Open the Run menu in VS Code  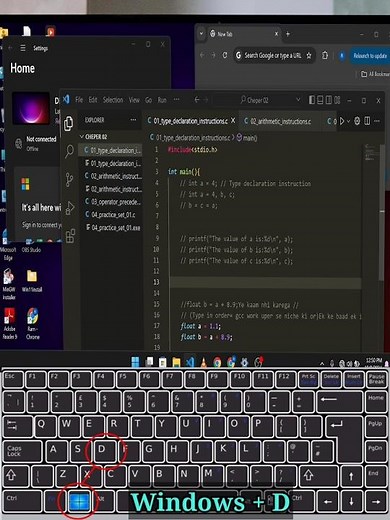coord(162,100)
